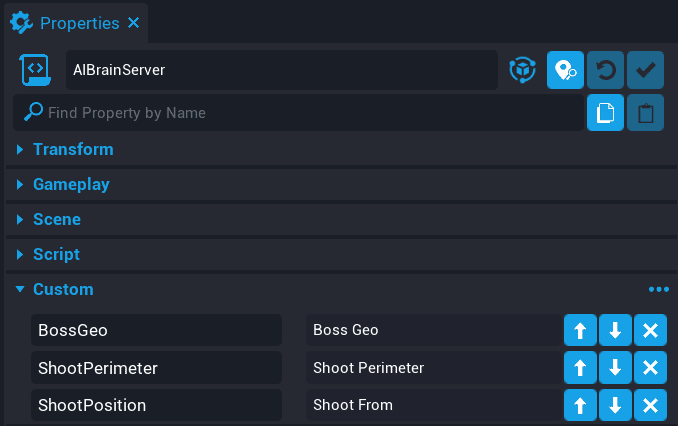
Task: Click the checkmark button in top row
Action: (x=645, y=71)
